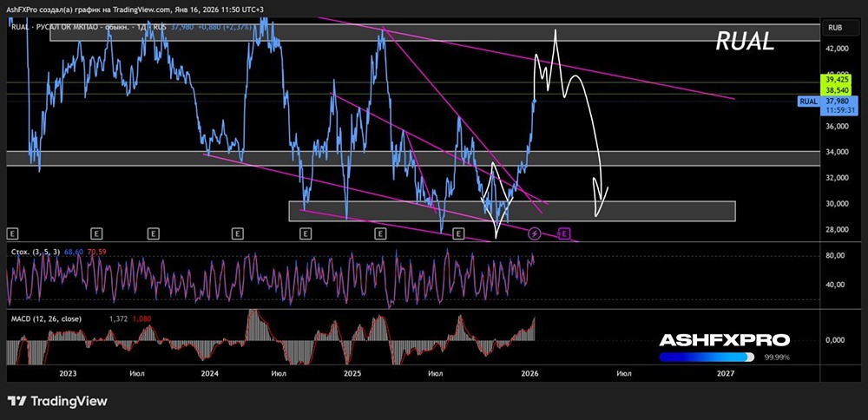Click the stochastic value 70,59
The width and height of the screenshot is (868, 420).
[96, 252]
